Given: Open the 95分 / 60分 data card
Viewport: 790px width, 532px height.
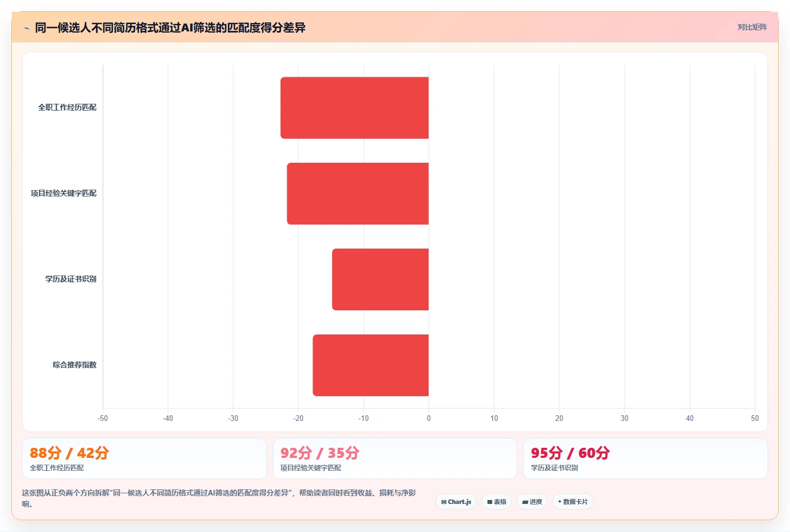Looking at the screenshot, I should [x=645, y=458].
